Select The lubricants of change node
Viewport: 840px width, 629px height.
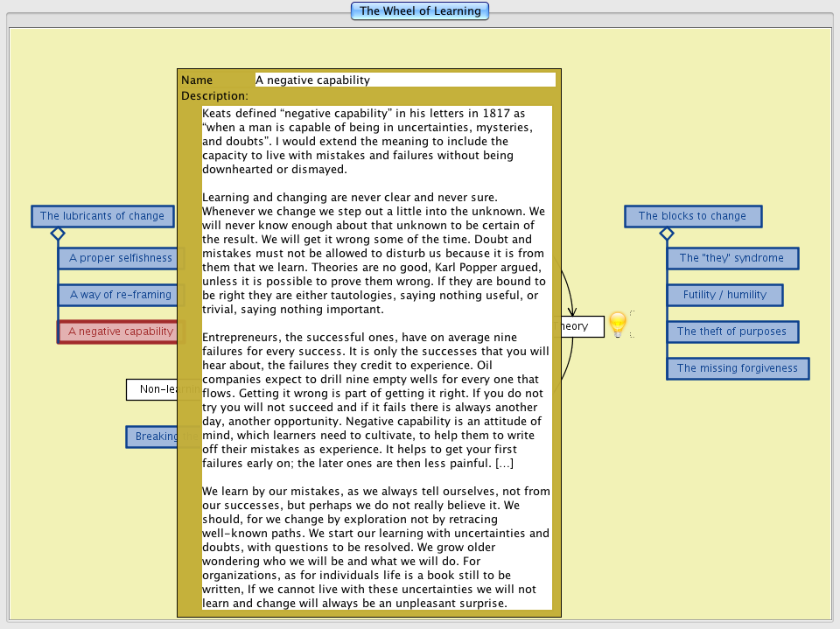[x=101, y=216]
